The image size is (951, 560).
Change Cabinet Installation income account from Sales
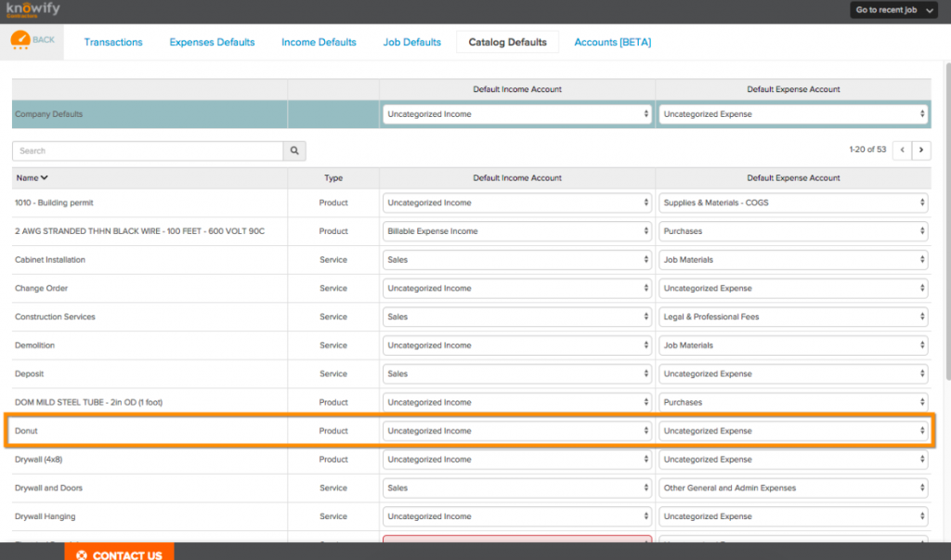click(x=515, y=259)
